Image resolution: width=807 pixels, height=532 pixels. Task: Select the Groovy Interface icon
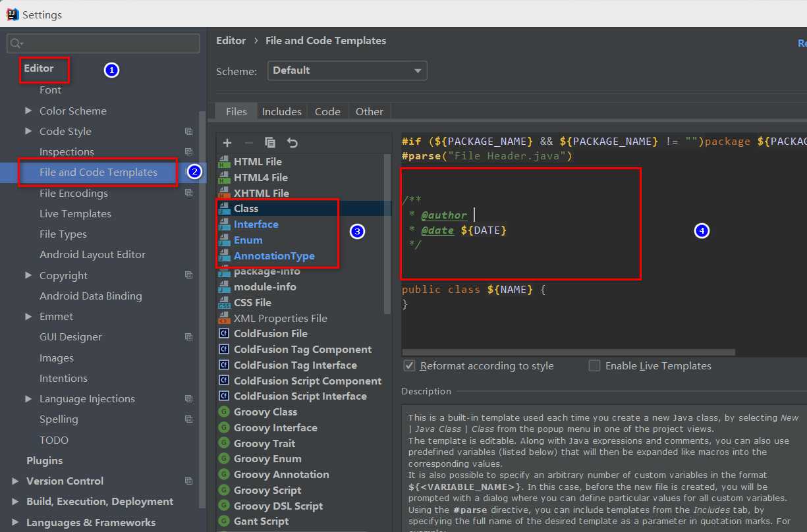click(223, 428)
